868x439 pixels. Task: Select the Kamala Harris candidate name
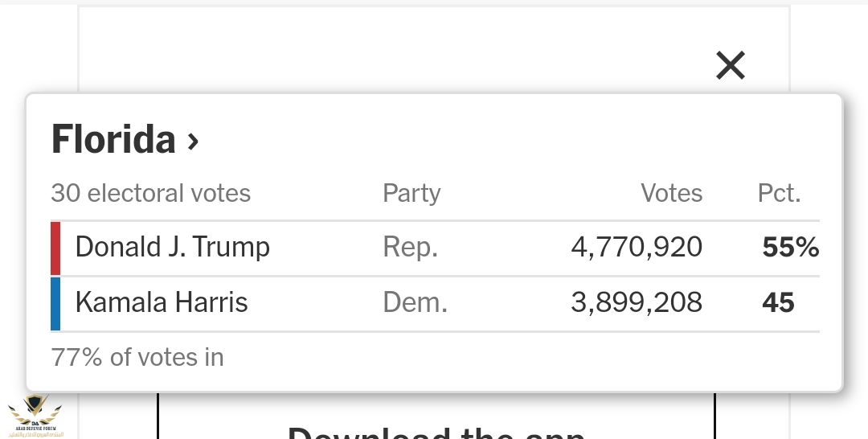coord(162,303)
